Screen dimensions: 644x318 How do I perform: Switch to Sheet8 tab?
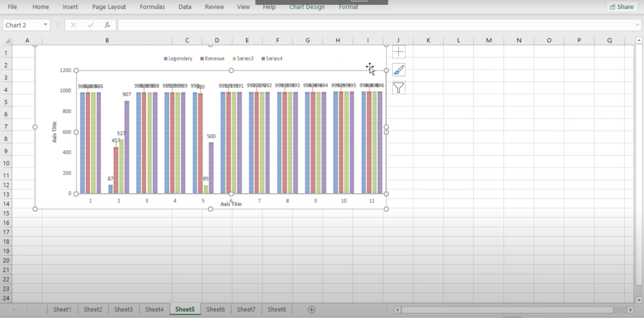[x=277, y=309]
